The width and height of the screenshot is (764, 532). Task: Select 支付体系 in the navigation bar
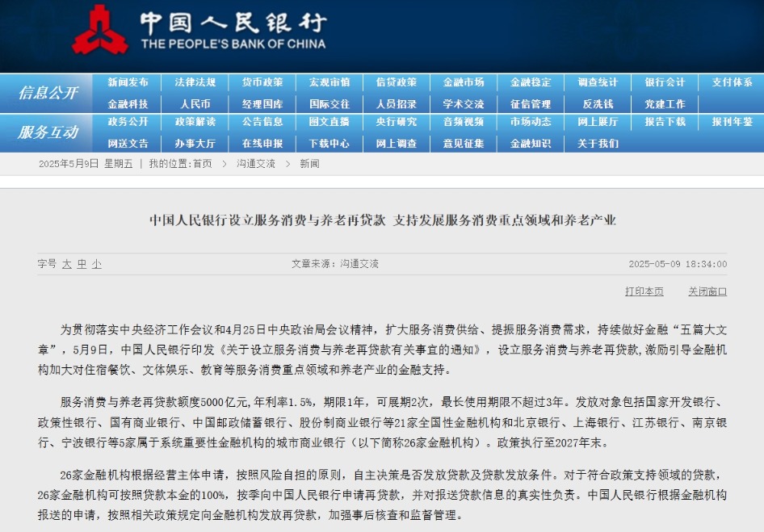click(x=732, y=82)
